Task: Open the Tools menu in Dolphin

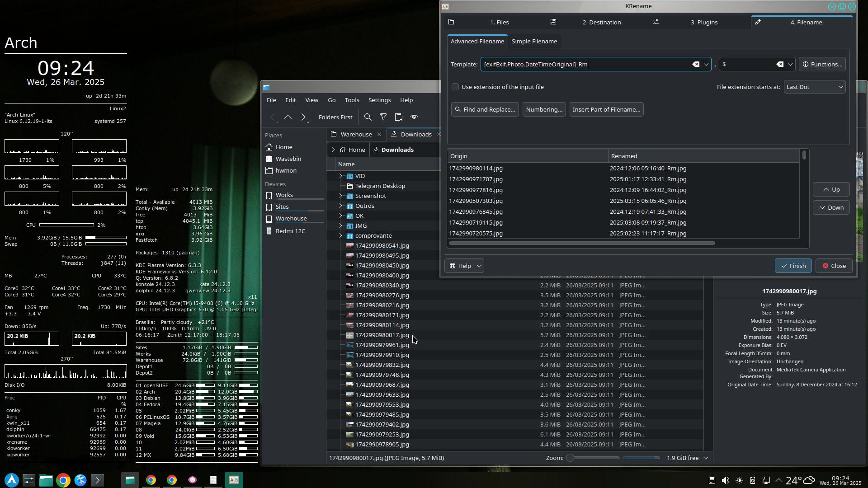Action: (352, 100)
